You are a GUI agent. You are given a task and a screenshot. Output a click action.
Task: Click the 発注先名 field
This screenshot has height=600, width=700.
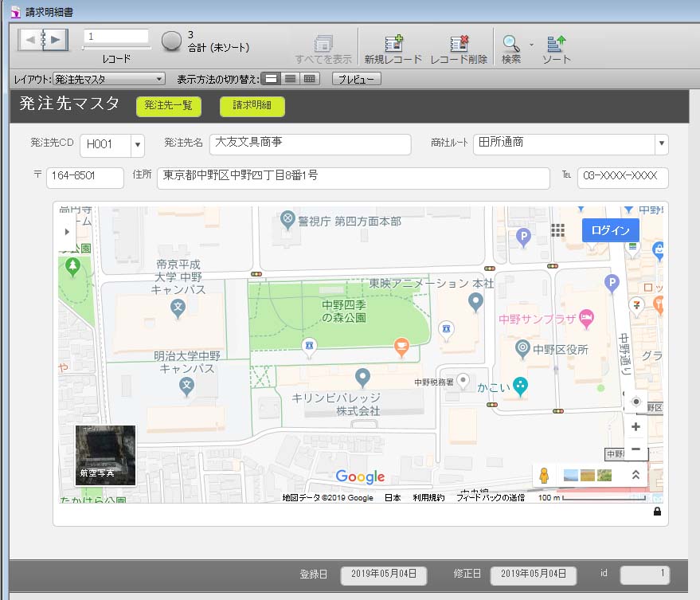310,144
